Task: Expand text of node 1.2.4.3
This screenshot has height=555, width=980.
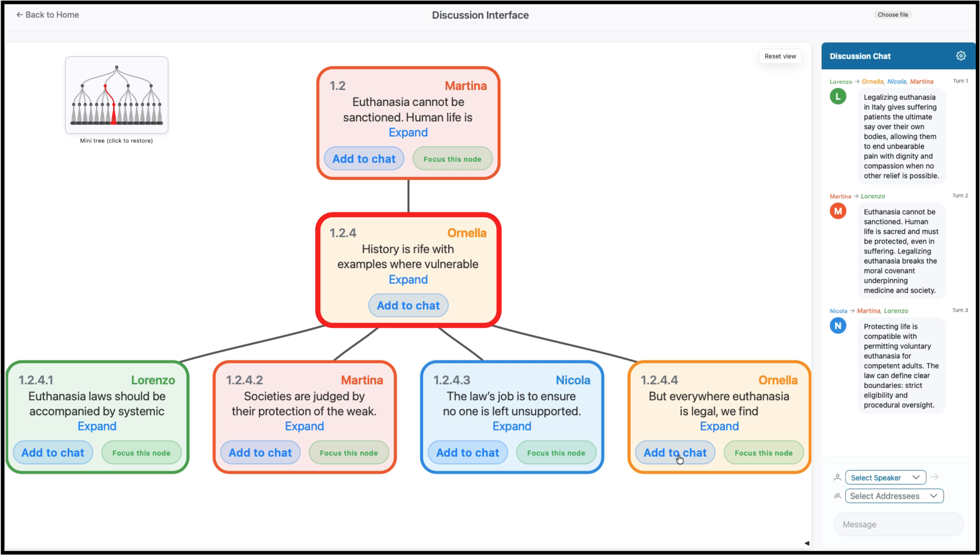Action: pos(511,426)
